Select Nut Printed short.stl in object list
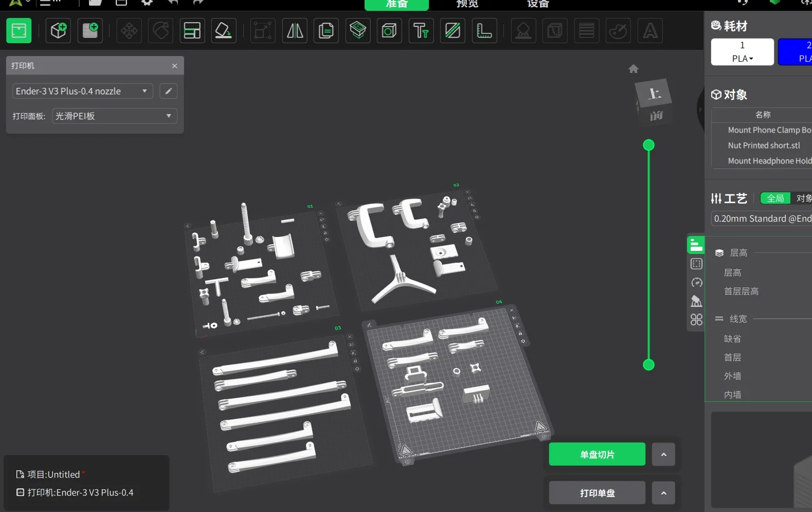812x512 pixels. pyautogui.click(x=764, y=145)
